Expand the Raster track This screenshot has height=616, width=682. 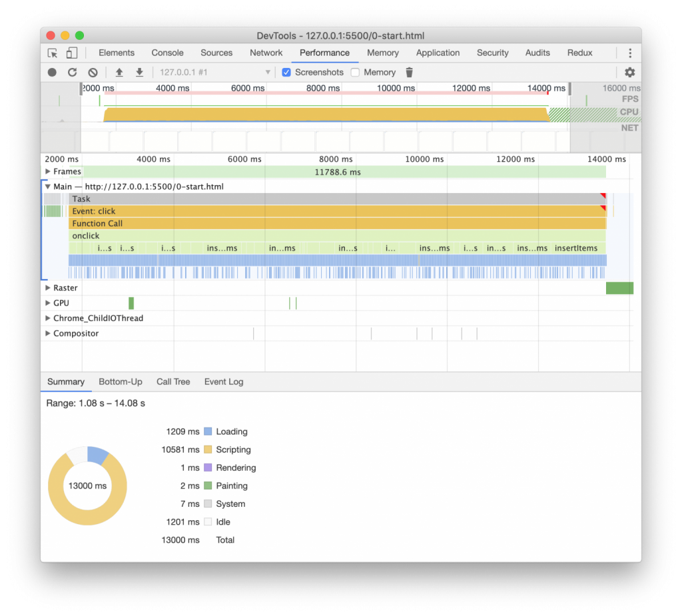48,288
